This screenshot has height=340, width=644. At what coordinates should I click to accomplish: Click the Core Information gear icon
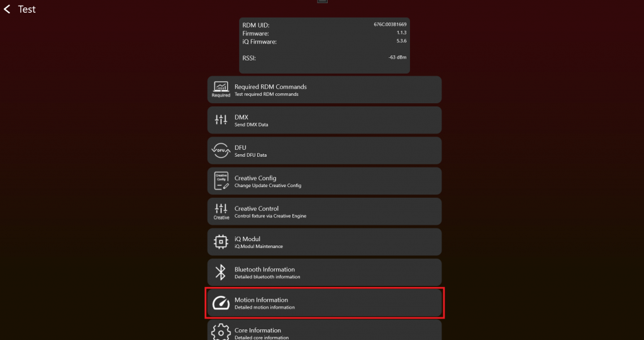[x=221, y=332]
